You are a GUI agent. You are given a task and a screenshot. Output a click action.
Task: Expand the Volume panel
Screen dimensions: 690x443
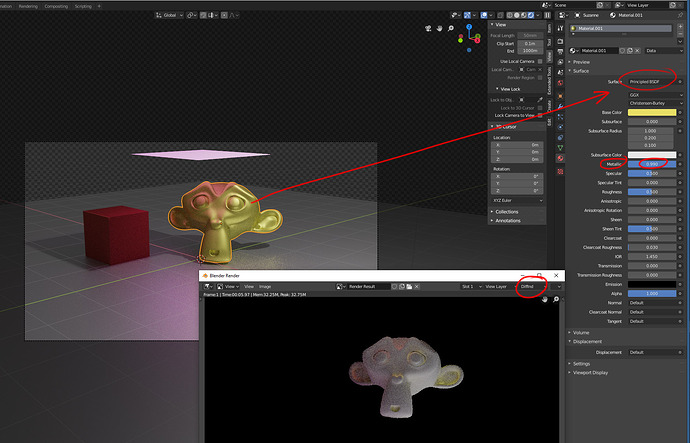click(x=580, y=333)
